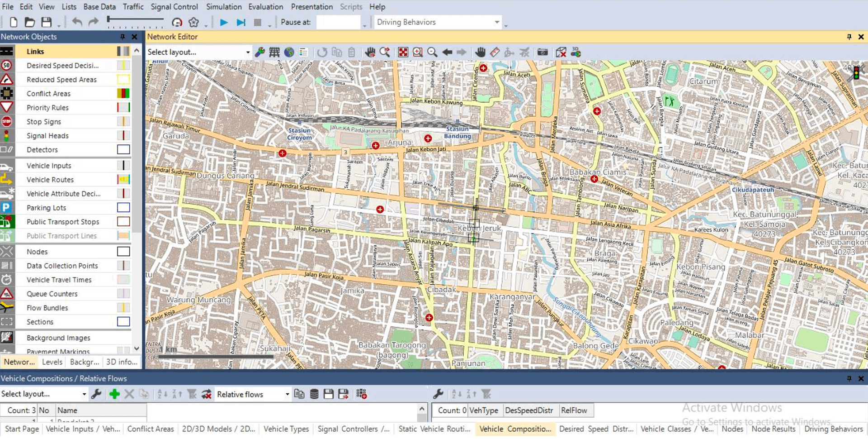This screenshot has width=868, height=439.
Task: Expand the Relative flows dropdown
Action: click(x=287, y=394)
